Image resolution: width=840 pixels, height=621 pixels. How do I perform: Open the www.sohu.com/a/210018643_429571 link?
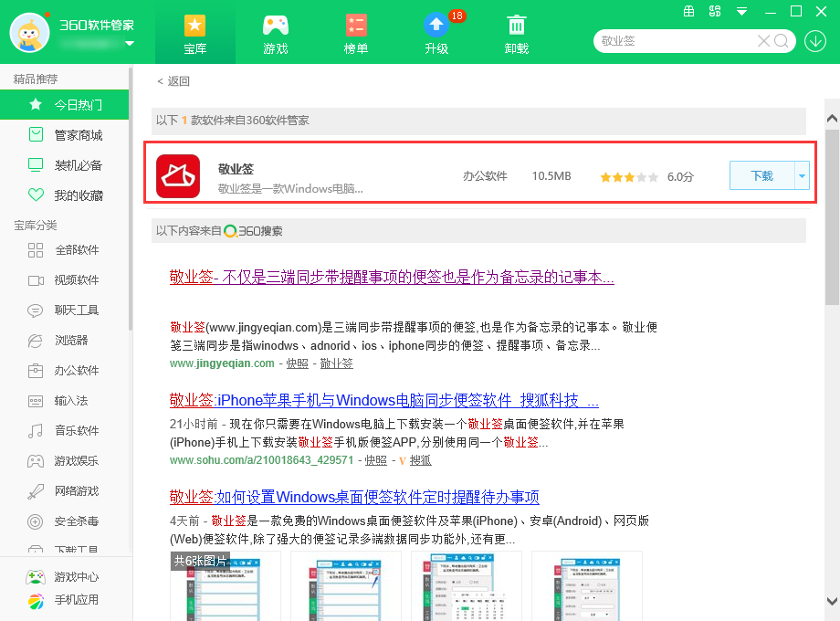261,460
